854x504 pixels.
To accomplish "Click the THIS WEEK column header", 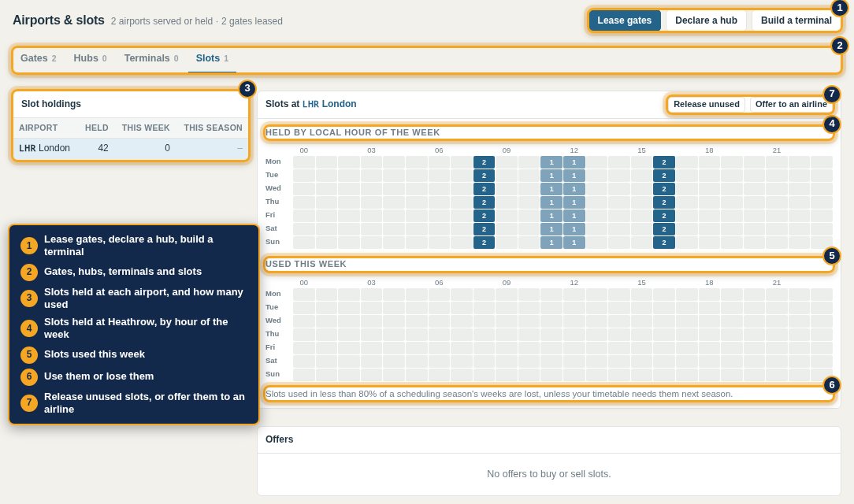I will pyautogui.click(x=146, y=128).
